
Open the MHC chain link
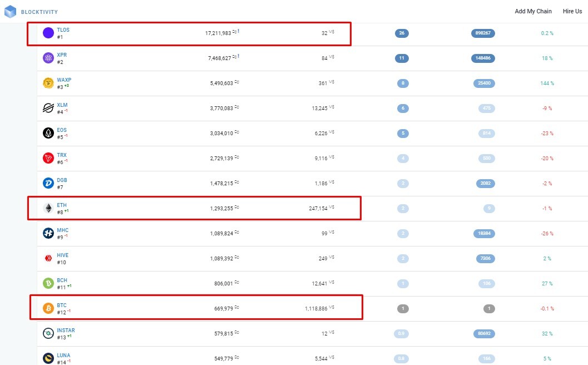pyautogui.click(x=63, y=230)
